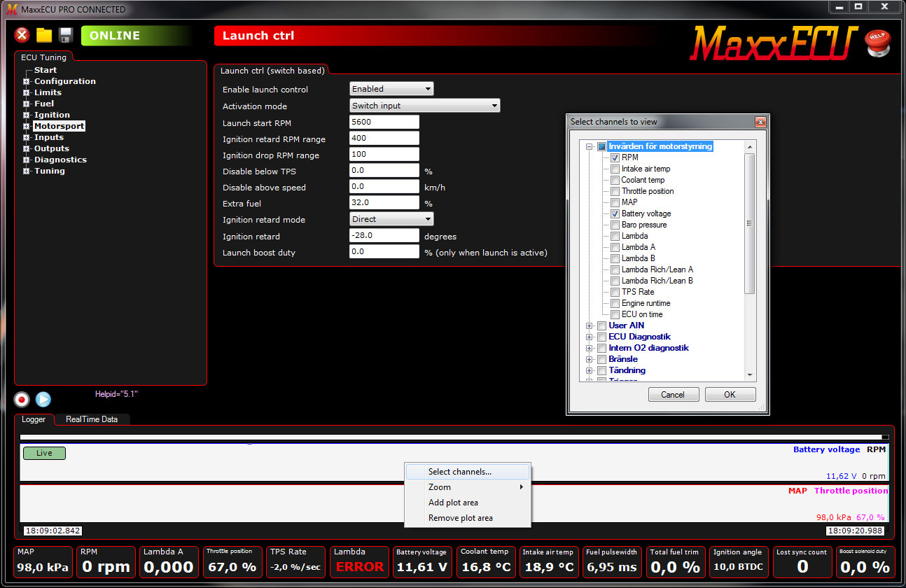This screenshot has width=906, height=588.
Task: Enable the Coolant temp channel checkbox
Action: coord(615,180)
